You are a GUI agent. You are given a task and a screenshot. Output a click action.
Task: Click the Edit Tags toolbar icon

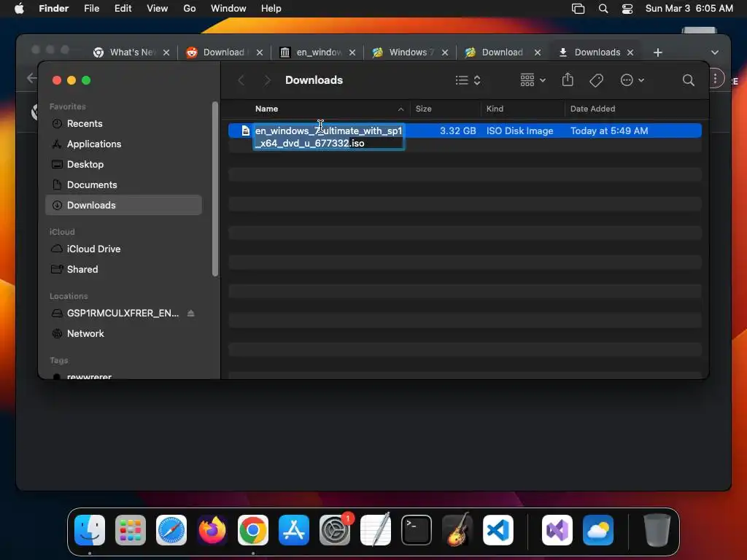coord(596,80)
